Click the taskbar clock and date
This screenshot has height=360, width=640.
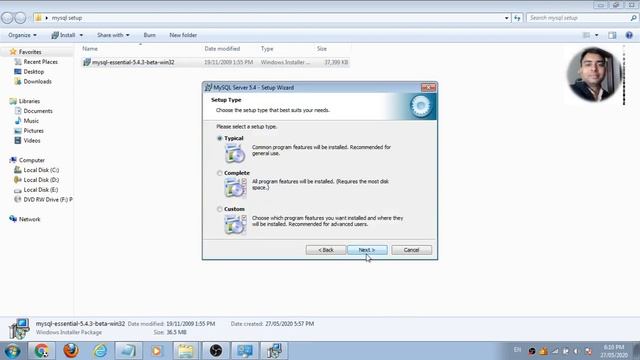coord(613,351)
